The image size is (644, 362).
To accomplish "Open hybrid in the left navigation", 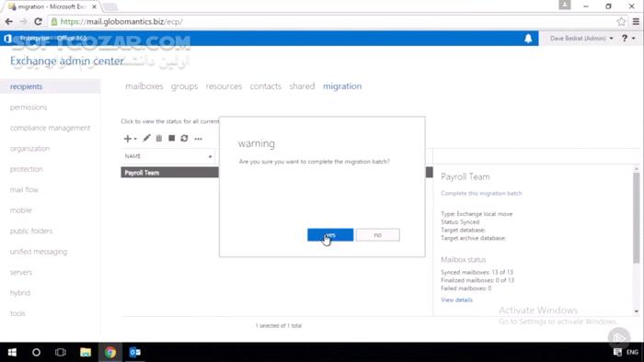I will [20, 293].
